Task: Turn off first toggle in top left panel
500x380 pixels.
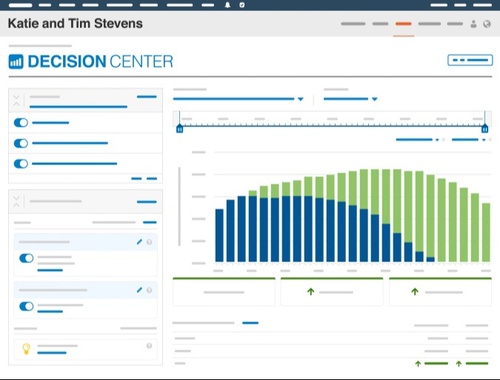Action: click(x=21, y=123)
